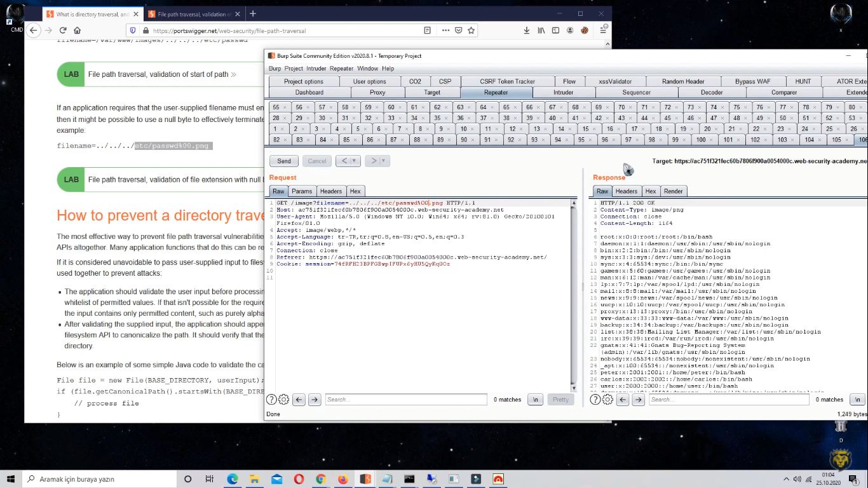
Task: Switch Request view to Headers tab
Action: click(330, 191)
